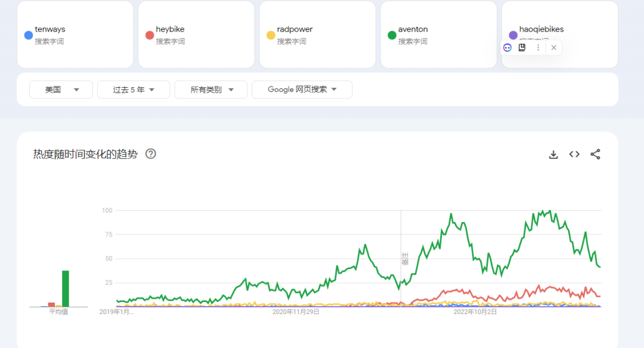Click the radpower search term
This screenshot has width=644, height=348.
click(295, 29)
